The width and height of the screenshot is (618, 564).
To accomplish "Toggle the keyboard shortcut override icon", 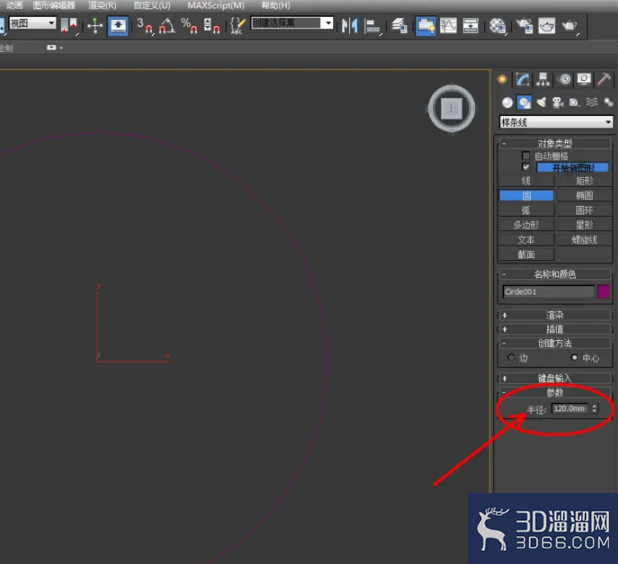I will (x=118, y=26).
